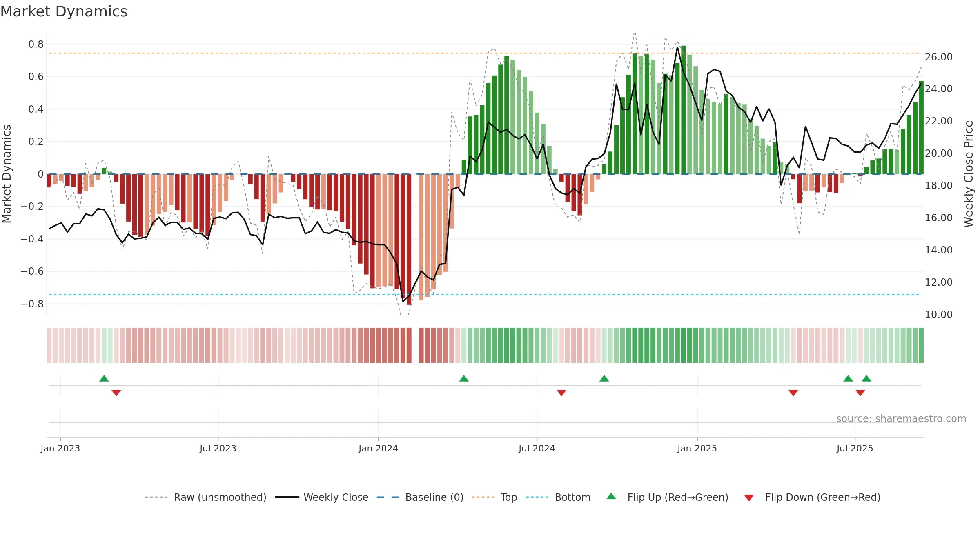This screenshot has height=551, width=980.
Task: Click the flip-up marker near September 2024
Action: pos(604,378)
